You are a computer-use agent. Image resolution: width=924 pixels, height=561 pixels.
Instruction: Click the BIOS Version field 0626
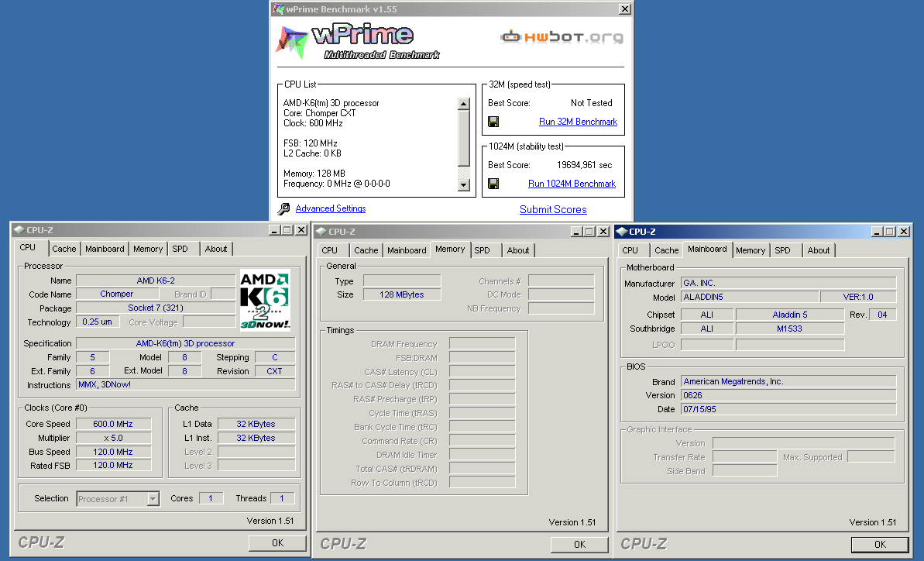pos(788,395)
